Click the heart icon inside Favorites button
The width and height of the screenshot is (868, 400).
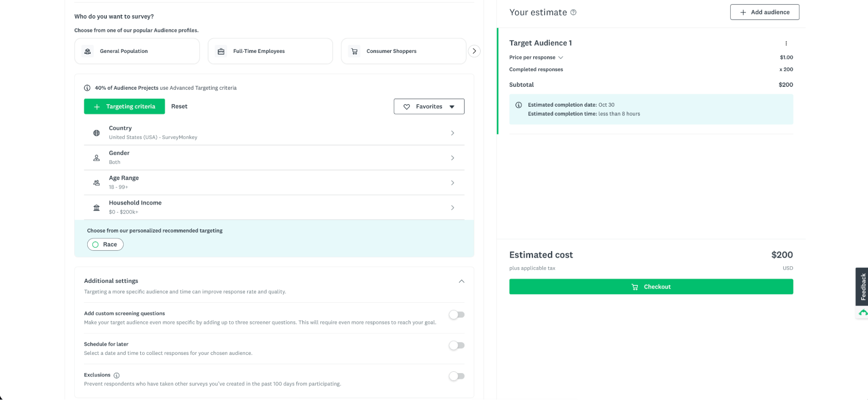[407, 106]
